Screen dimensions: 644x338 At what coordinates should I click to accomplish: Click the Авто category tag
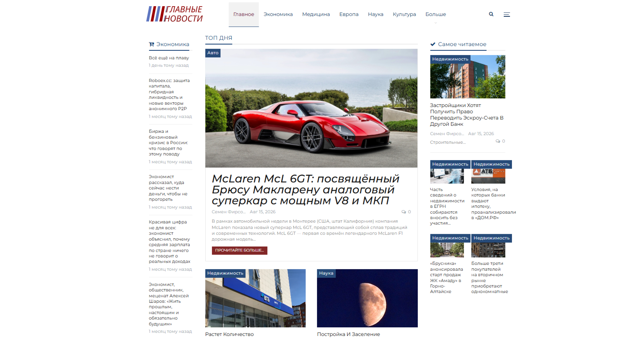point(213,53)
